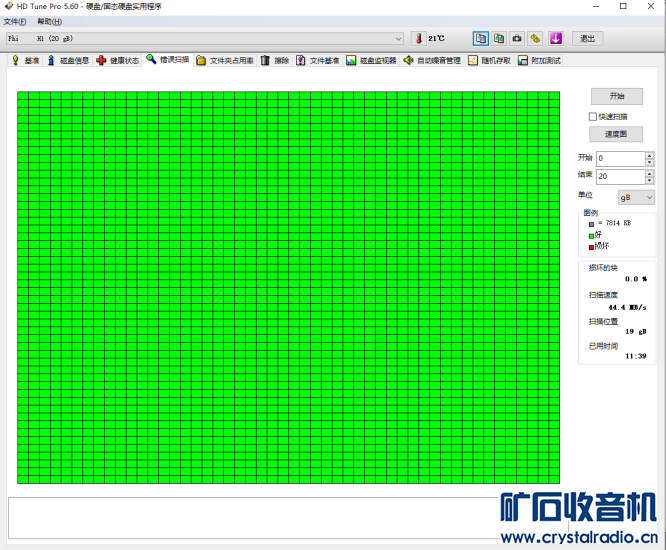The width and height of the screenshot is (666, 550).
Task: Click the yellow options tool icon
Action: tap(535, 39)
